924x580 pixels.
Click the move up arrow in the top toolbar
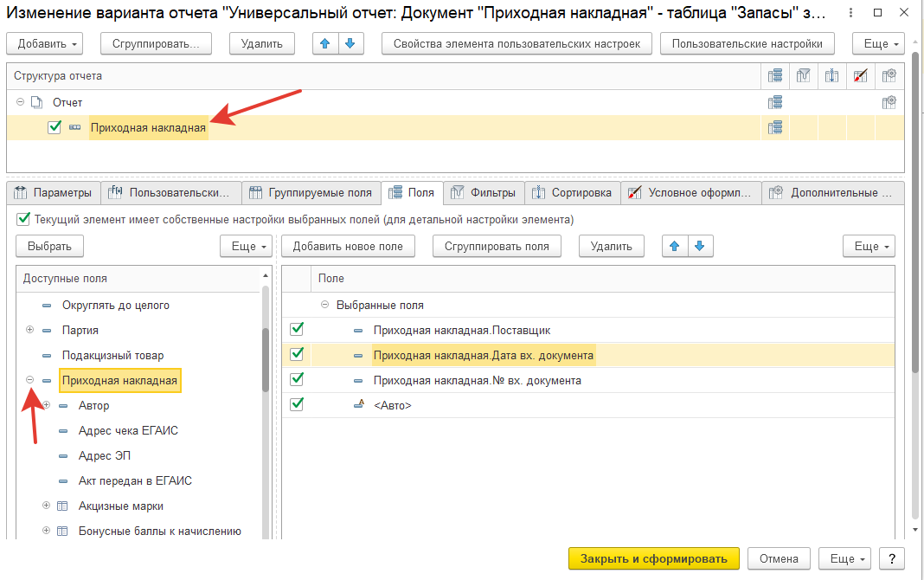(325, 44)
